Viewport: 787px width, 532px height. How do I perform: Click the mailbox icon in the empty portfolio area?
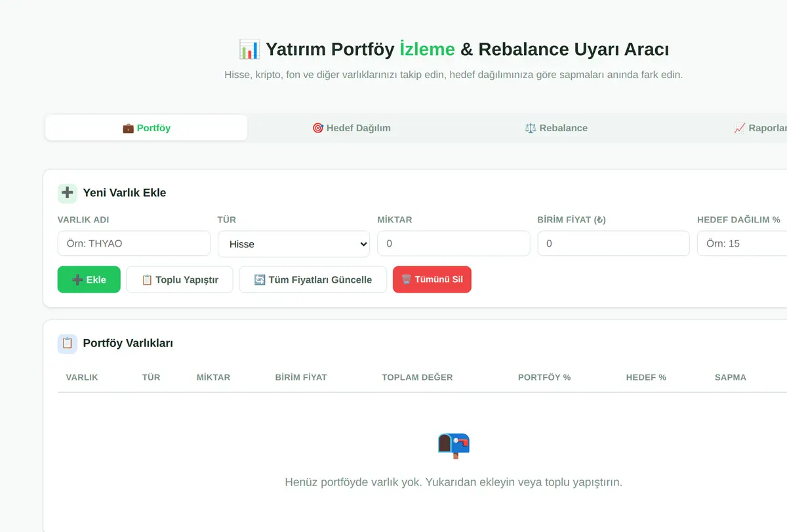pos(454,445)
